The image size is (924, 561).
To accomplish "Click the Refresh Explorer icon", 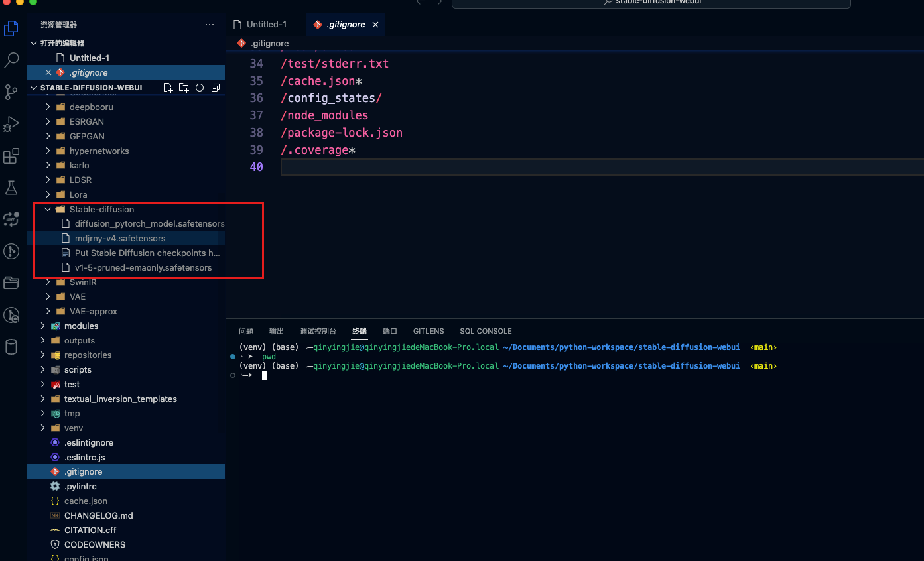I will 200,88.
